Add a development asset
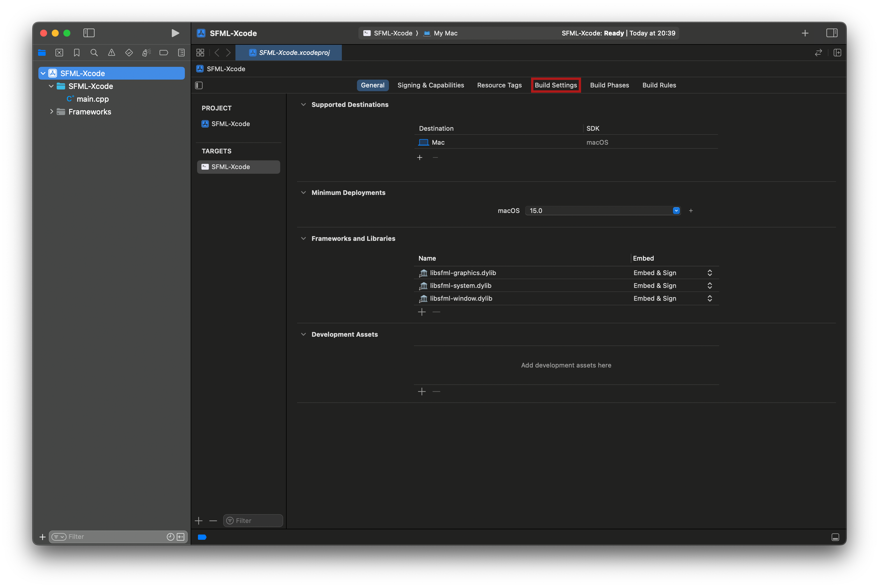 (422, 392)
